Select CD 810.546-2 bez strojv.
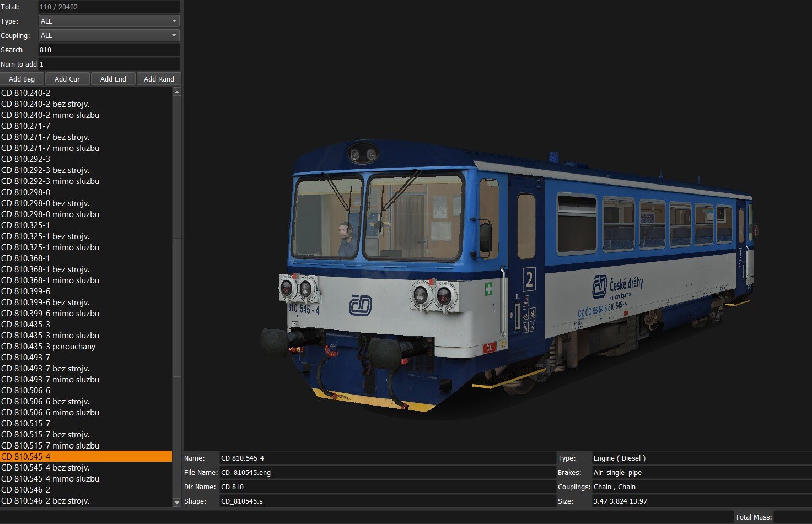 coord(86,500)
